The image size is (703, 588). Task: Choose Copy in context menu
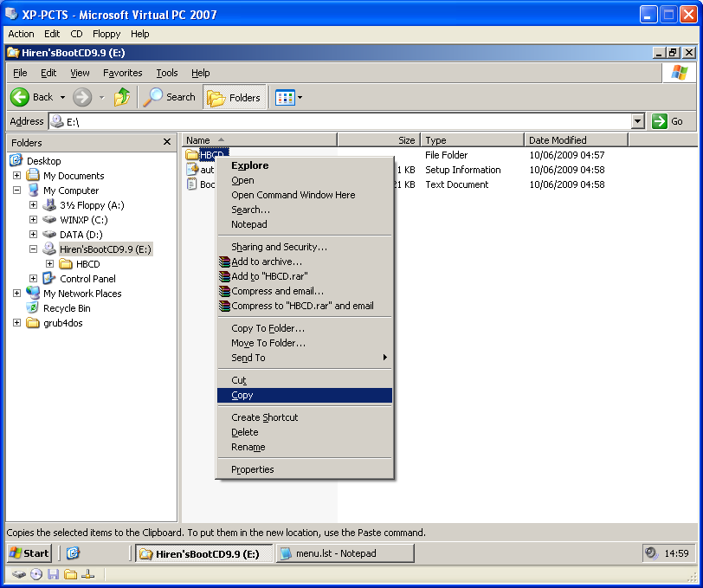[305, 395]
